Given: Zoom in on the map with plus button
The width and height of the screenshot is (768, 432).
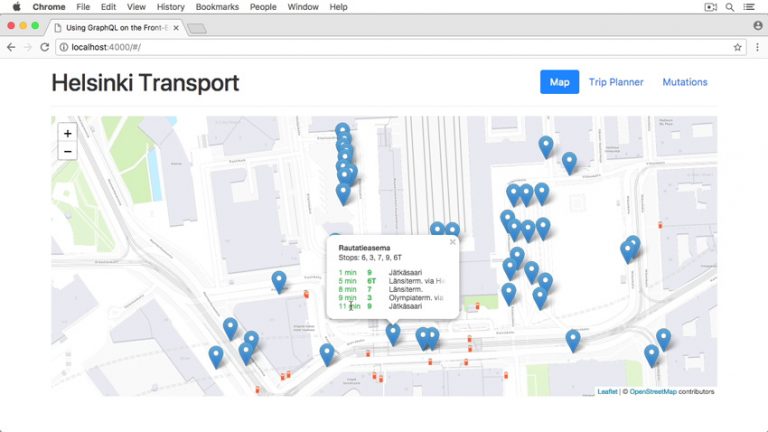Looking at the screenshot, I should pos(68,133).
